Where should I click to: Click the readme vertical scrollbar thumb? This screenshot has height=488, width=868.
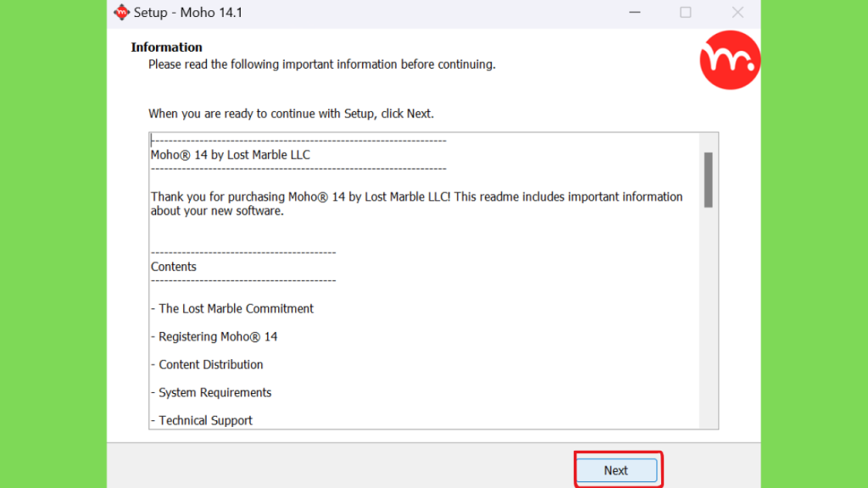coord(708,180)
